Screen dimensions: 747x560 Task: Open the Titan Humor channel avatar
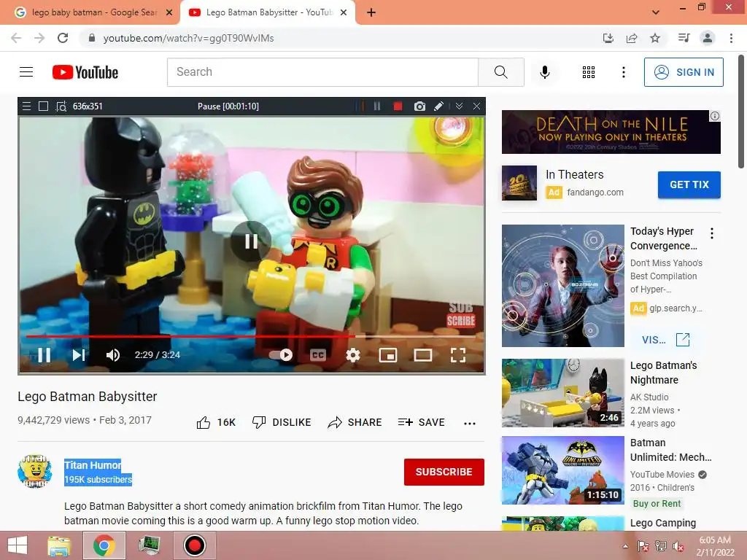(35, 471)
